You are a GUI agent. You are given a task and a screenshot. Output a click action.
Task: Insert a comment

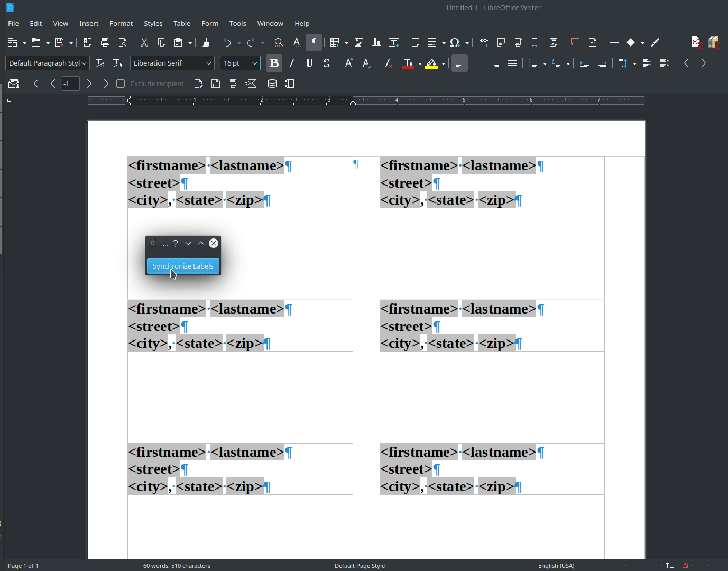575,42
